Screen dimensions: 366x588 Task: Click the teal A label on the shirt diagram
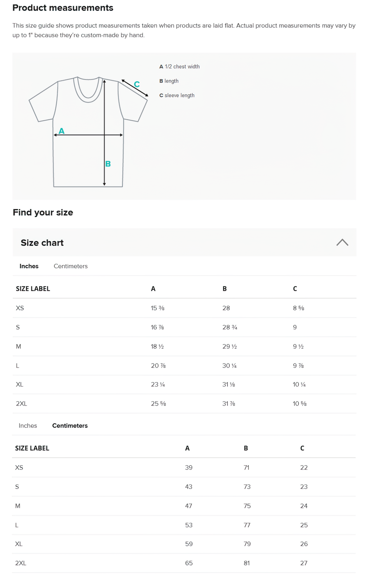[x=62, y=131]
